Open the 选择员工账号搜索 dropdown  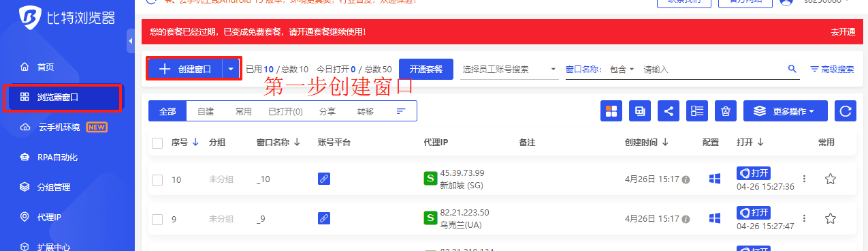(x=509, y=69)
